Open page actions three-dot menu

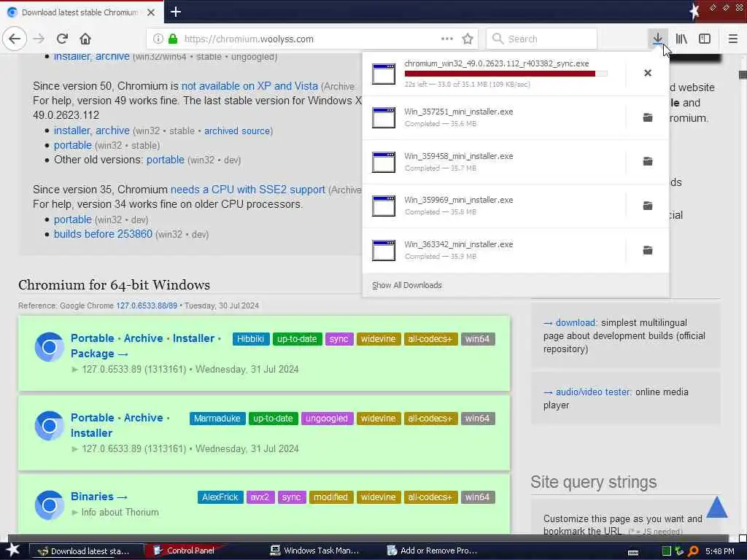(447, 39)
